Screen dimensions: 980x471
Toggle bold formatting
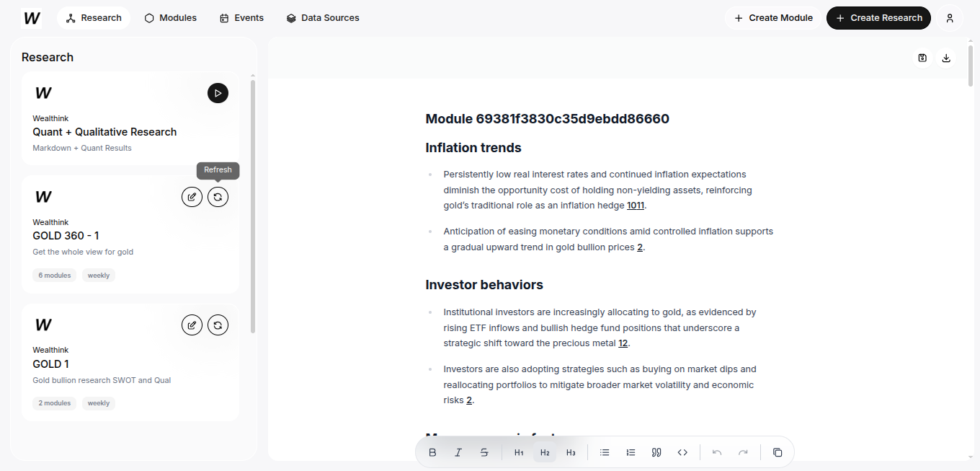[432, 452]
